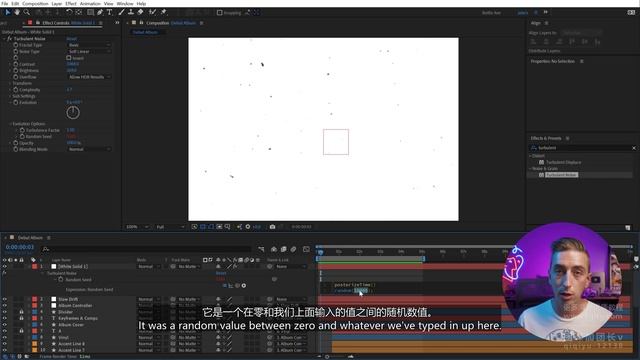Open the File menu
Image resolution: width=640 pixels, height=360 pixels.
pyautogui.click(x=5, y=3)
